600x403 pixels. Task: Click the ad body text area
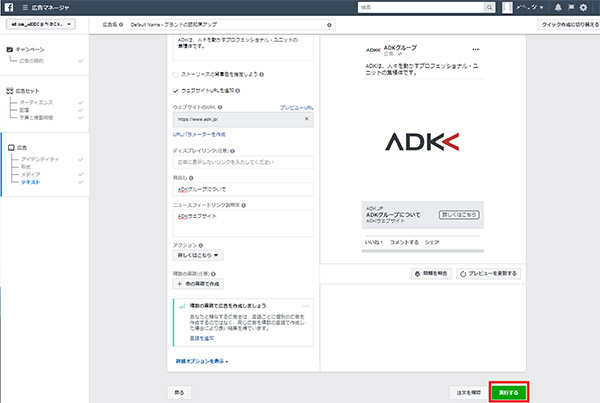pos(243,48)
